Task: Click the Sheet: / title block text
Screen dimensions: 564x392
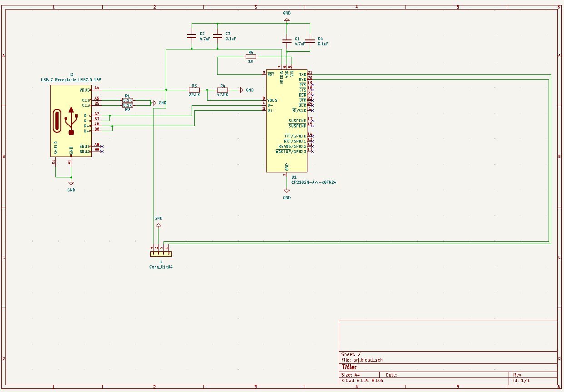Action: click(x=351, y=354)
